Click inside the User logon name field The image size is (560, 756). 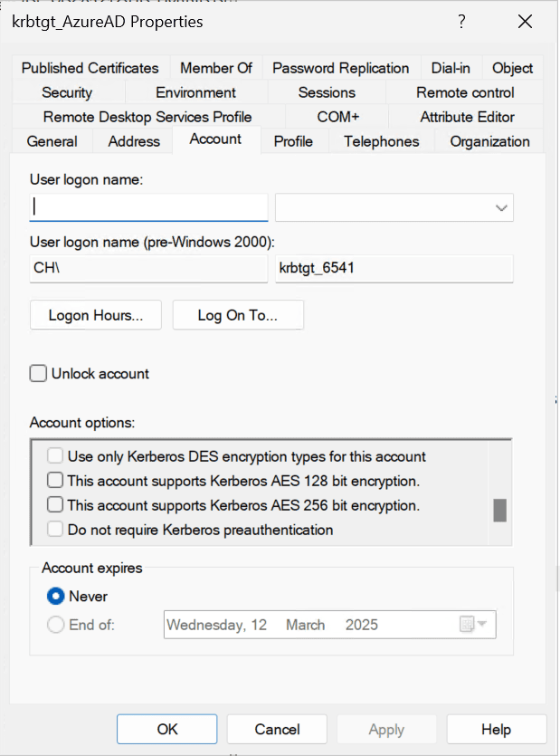(148, 207)
